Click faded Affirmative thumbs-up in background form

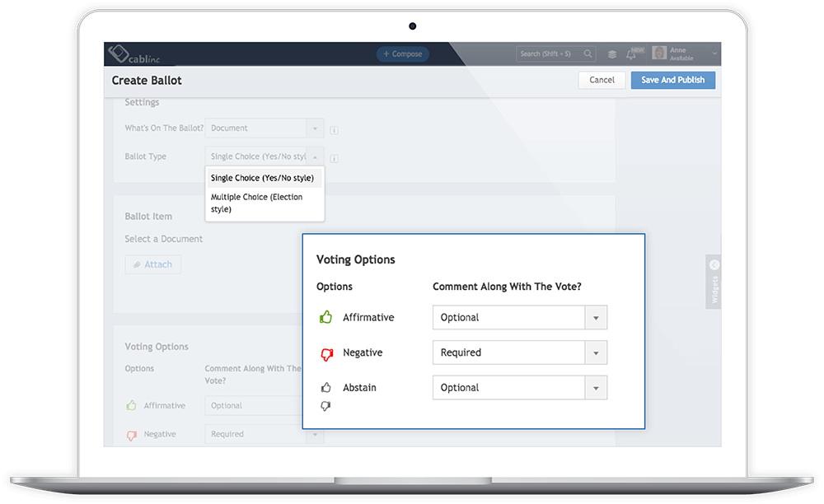coord(131,405)
